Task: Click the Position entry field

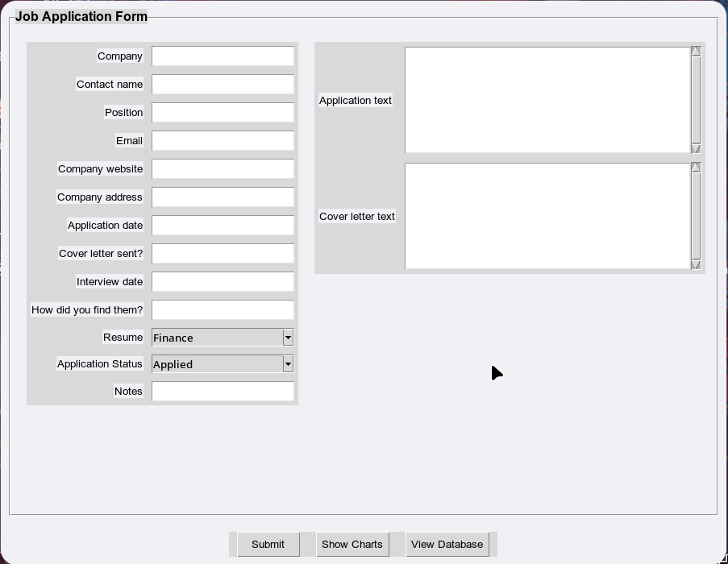Action: click(223, 113)
